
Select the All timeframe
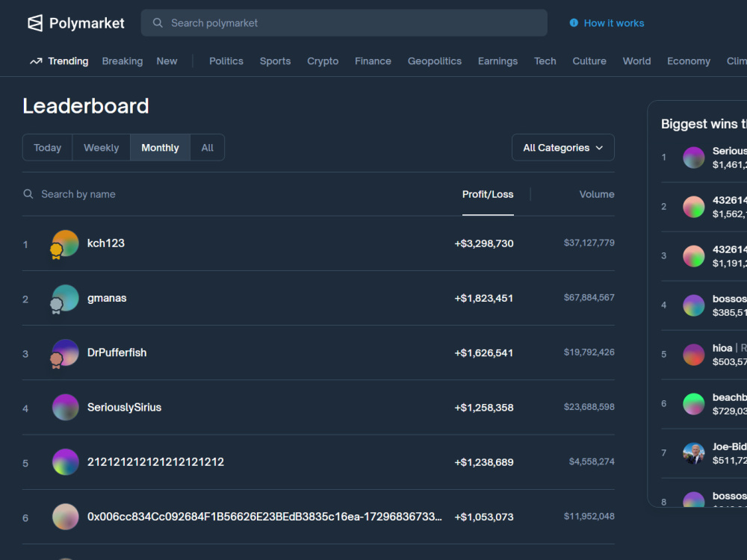[x=207, y=148]
